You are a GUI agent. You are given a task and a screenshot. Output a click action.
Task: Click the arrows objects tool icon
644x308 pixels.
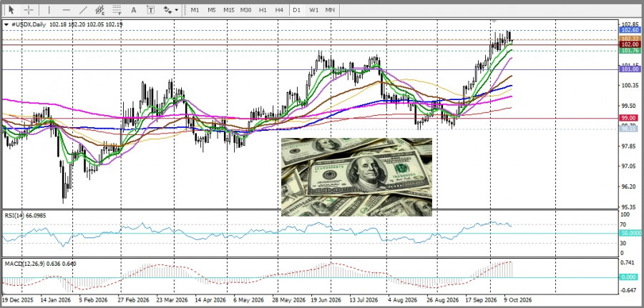click(x=167, y=10)
